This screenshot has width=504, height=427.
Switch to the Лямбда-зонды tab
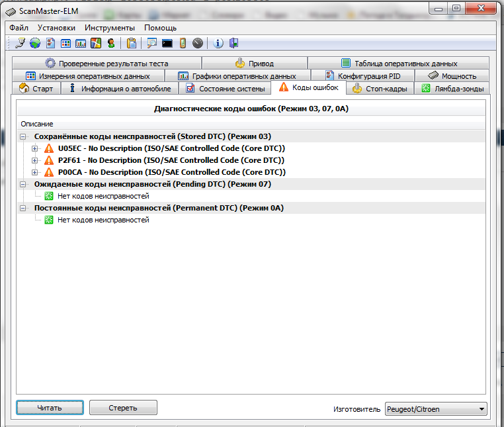click(452, 88)
